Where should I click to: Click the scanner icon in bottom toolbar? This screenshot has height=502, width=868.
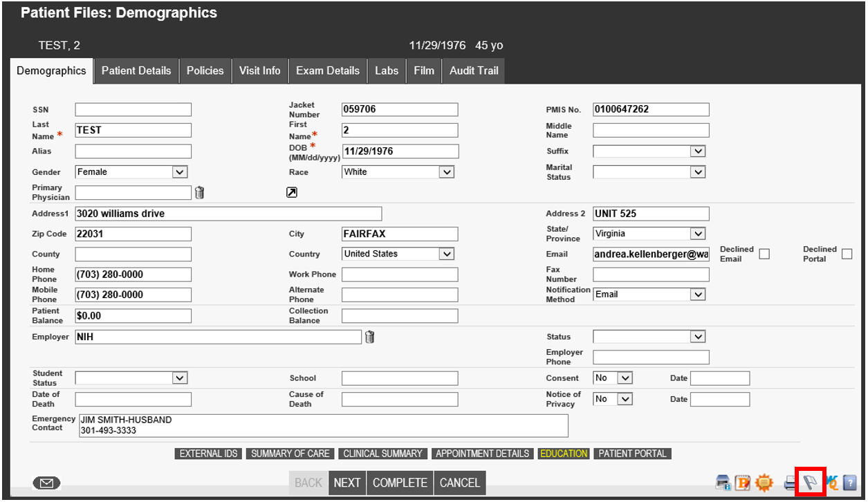pyautogui.click(x=723, y=483)
